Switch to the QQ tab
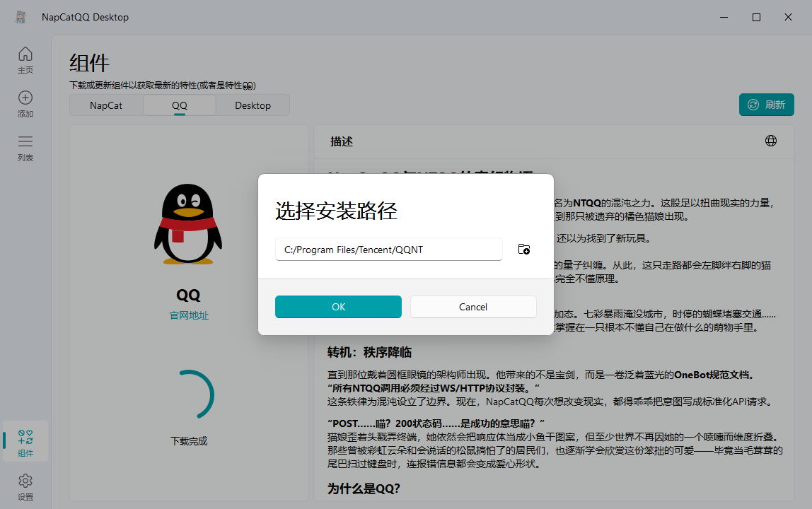812x509 pixels. pos(180,105)
